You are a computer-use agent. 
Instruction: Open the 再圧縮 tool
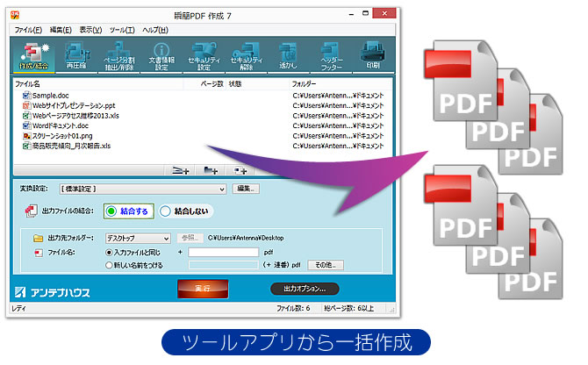tap(76, 56)
